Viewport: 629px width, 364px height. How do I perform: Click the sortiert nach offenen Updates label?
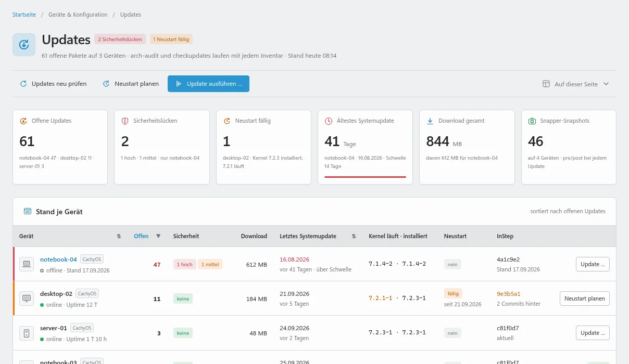pos(568,211)
